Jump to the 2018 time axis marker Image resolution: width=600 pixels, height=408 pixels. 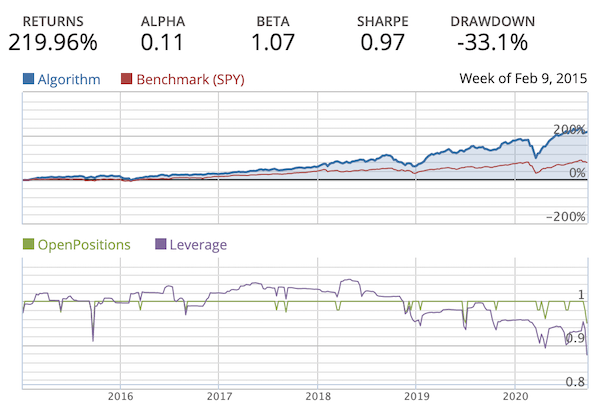(x=317, y=395)
